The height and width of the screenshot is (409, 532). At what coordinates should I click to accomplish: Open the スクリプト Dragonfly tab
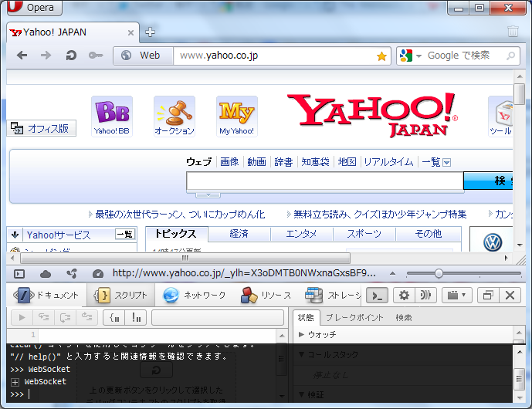120,296
